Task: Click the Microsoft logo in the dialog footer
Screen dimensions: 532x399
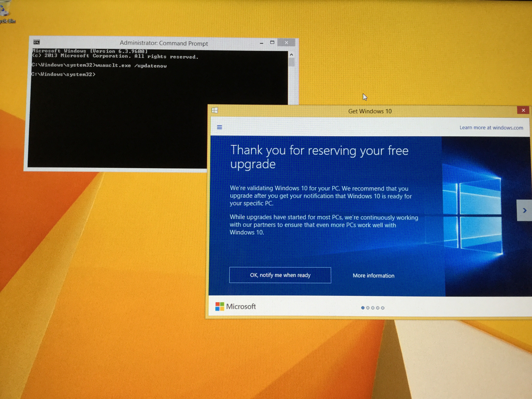Action: [235, 306]
